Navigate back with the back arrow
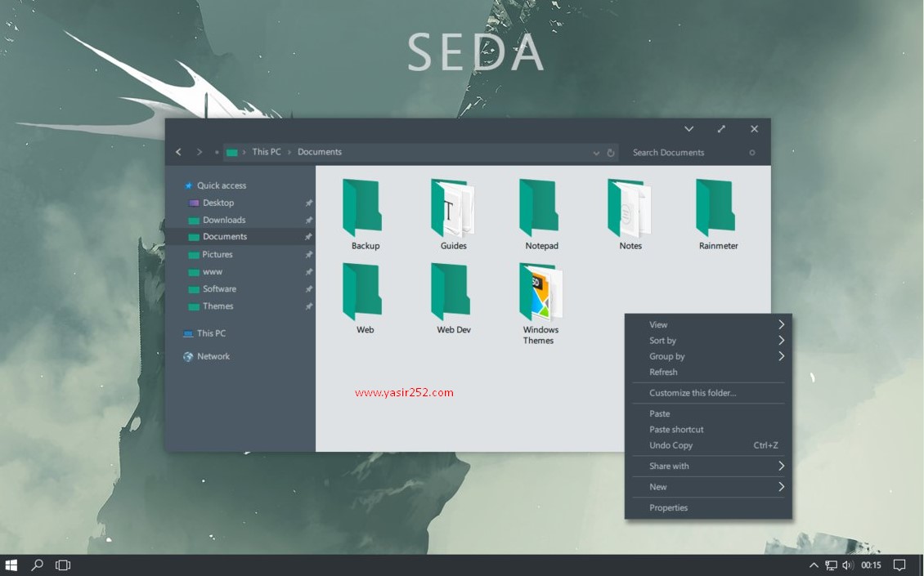Screen dimensions: 924x576 tap(178, 151)
